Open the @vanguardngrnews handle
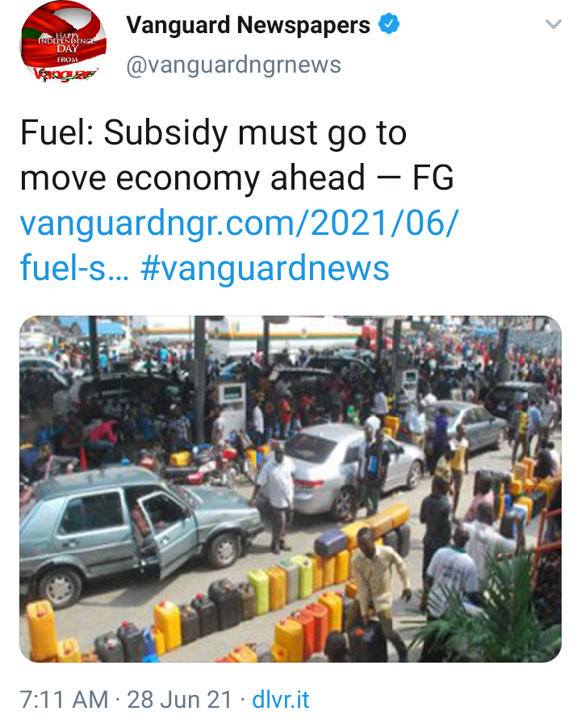This screenshot has height=728, width=581. coord(233,65)
